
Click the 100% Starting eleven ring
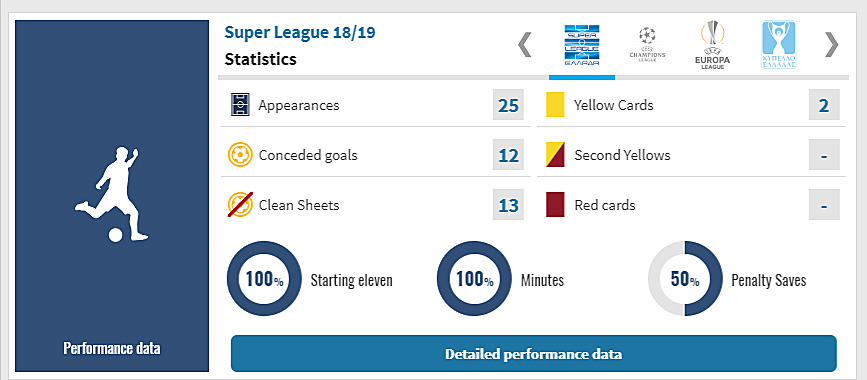click(264, 278)
